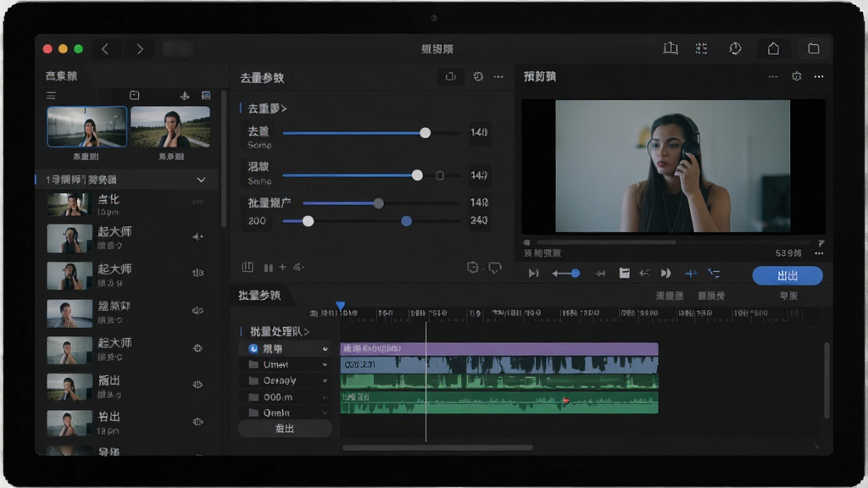868x488 pixels.
Task: Click the book library icon in the top toolbar
Action: [x=670, y=48]
